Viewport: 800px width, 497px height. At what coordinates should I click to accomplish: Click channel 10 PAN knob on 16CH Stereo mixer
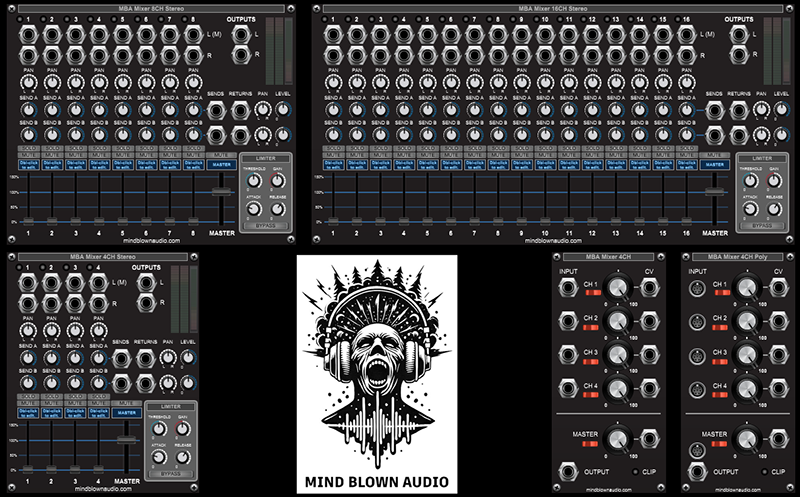point(545,82)
